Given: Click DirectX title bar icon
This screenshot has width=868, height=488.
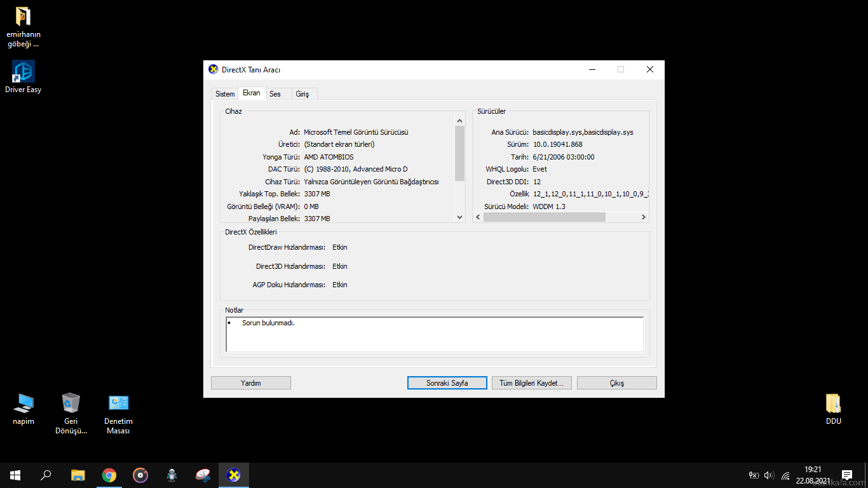Looking at the screenshot, I should (x=214, y=69).
